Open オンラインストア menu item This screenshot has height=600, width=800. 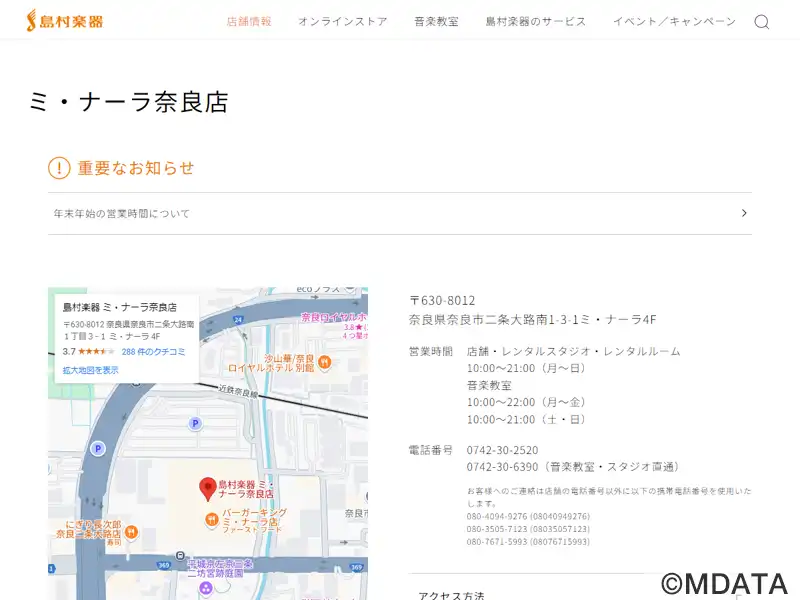pos(343,21)
